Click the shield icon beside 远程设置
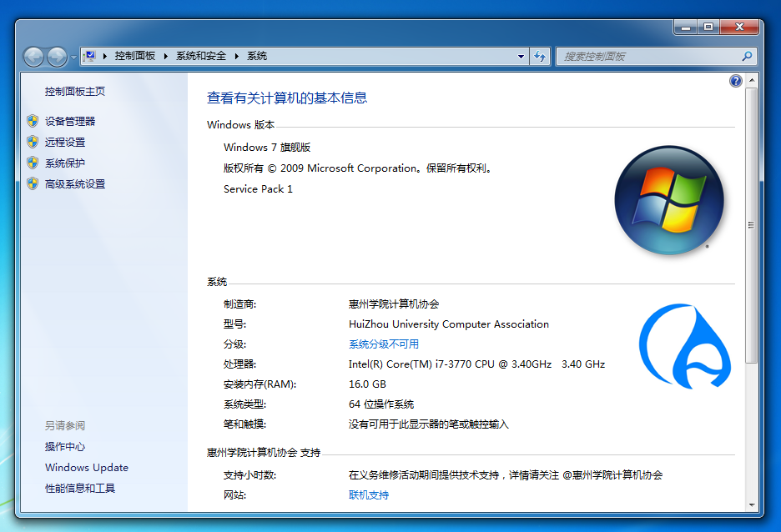This screenshot has height=532, width=781. click(x=33, y=142)
